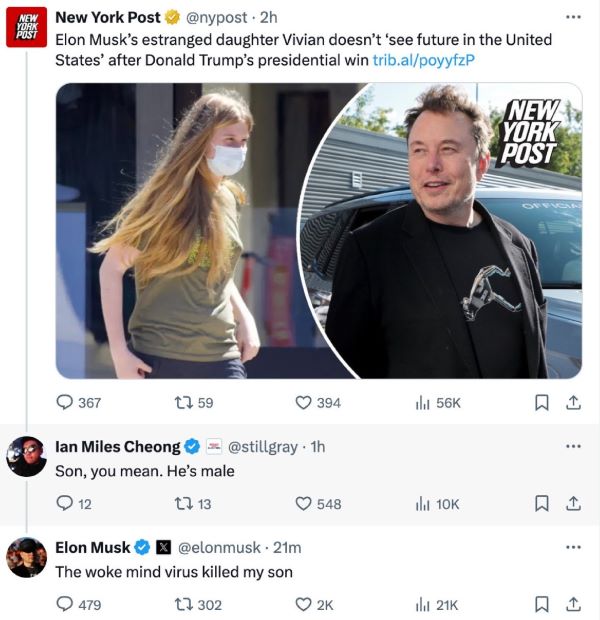Image resolution: width=600 pixels, height=620 pixels.
Task: Click the New York Post profile avatar
Action: pyautogui.click(x=26, y=28)
